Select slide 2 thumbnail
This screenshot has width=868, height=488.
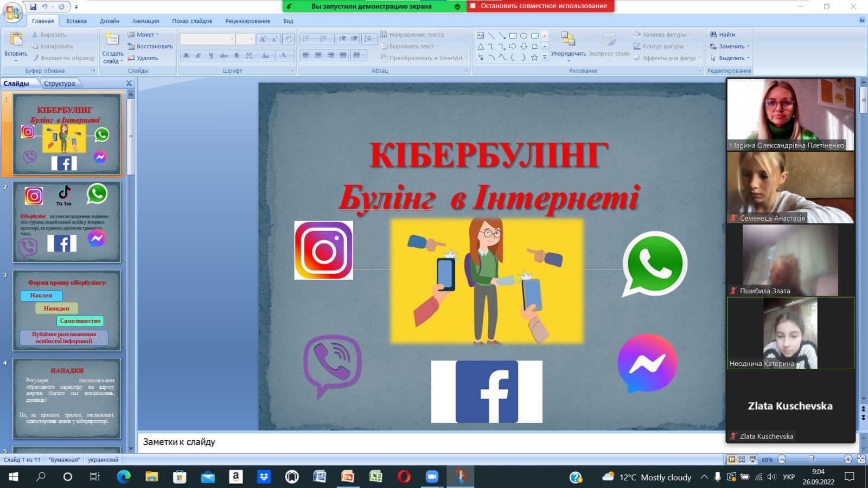pyautogui.click(x=67, y=222)
